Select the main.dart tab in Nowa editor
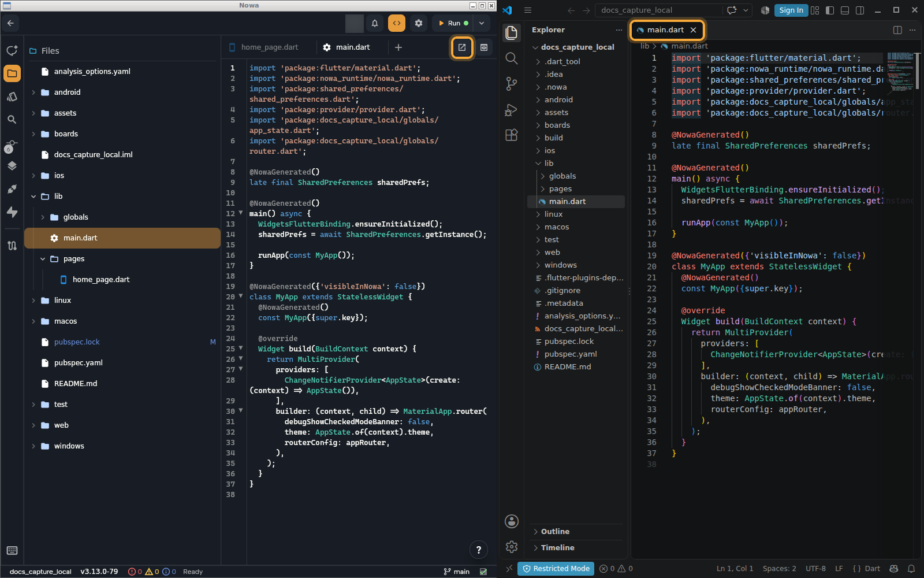The image size is (924, 578). click(x=346, y=47)
